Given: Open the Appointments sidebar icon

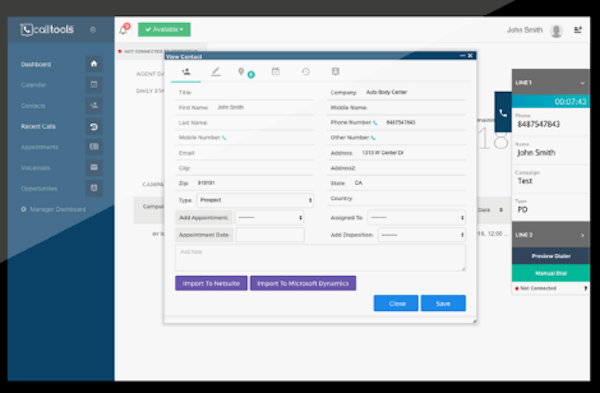Looking at the screenshot, I should (94, 147).
